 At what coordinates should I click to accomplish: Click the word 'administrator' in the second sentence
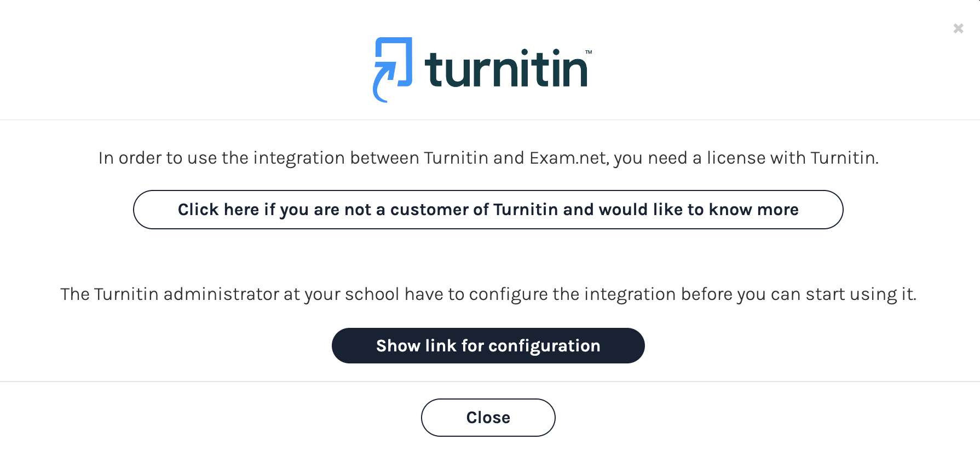tap(221, 294)
